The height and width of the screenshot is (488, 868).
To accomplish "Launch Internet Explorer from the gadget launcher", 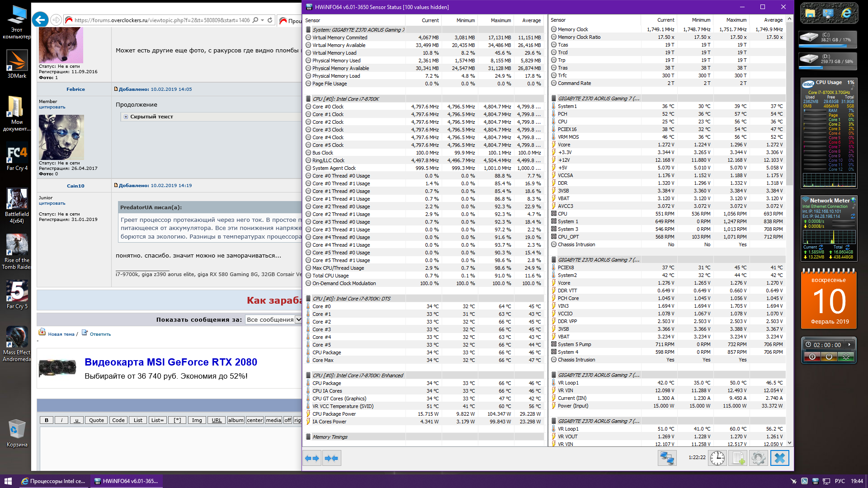I will coord(846,14).
